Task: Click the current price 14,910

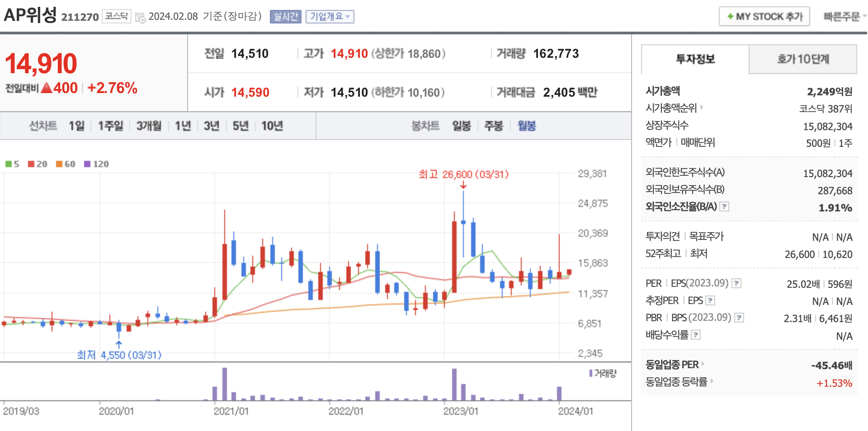Action: point(41,63)
